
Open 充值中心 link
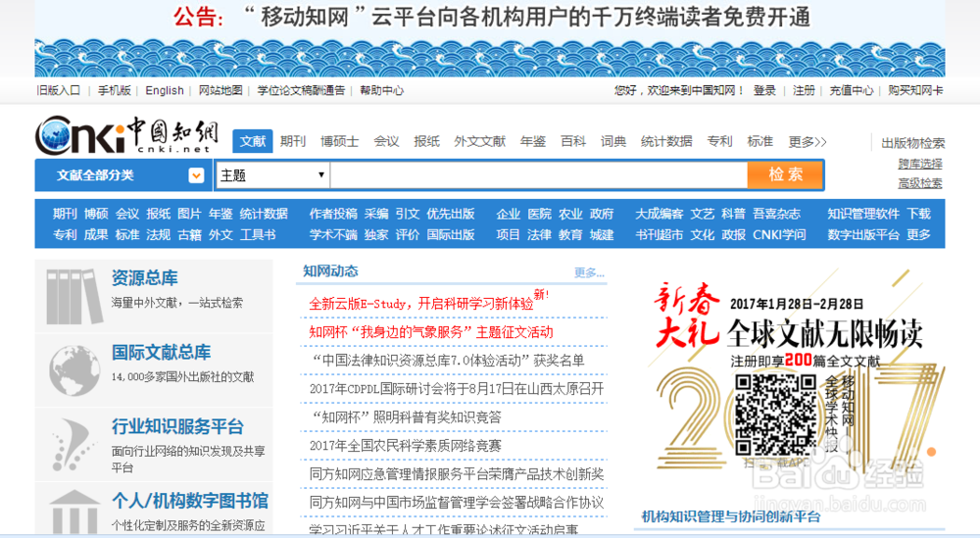(852, 90)
